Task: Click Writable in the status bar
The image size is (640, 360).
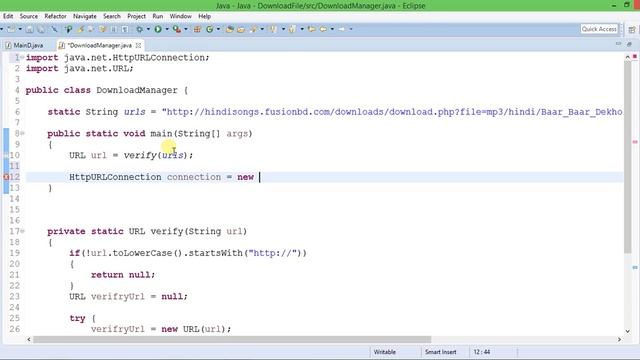Action: point(384,352)
